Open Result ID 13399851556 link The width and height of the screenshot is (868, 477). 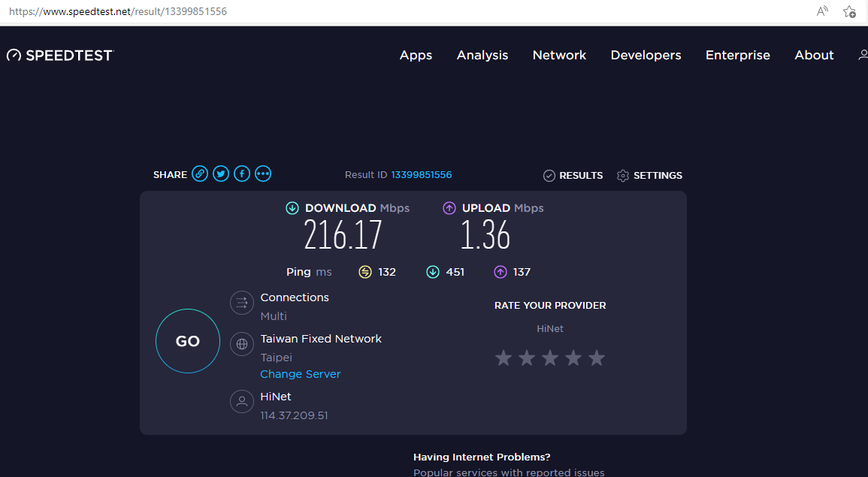[422, 174]
